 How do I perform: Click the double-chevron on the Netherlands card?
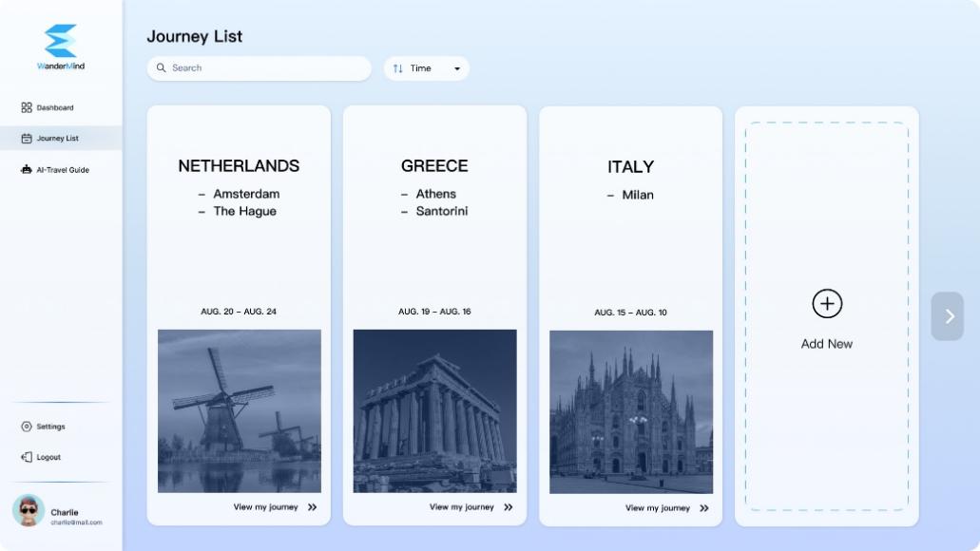[313, 507]
